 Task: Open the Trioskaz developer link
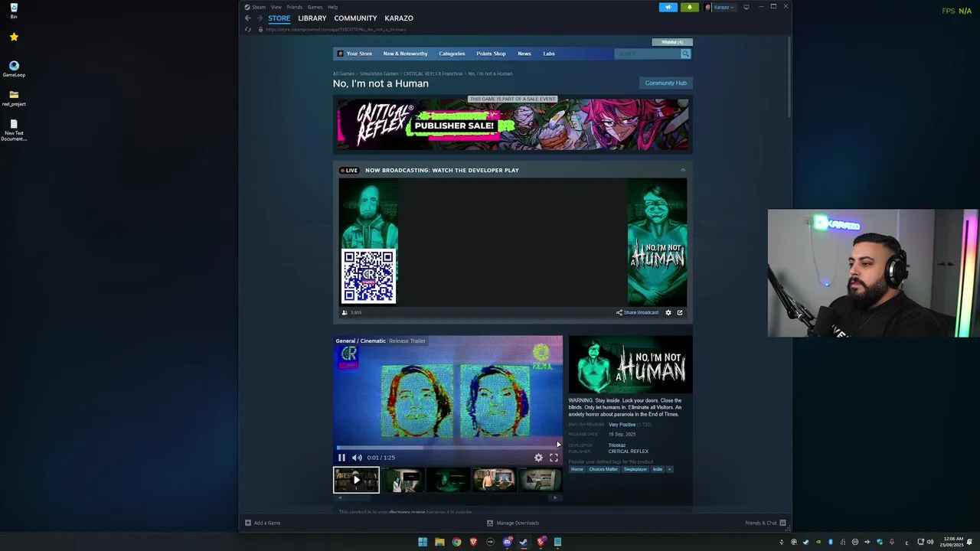click(617, 445)
